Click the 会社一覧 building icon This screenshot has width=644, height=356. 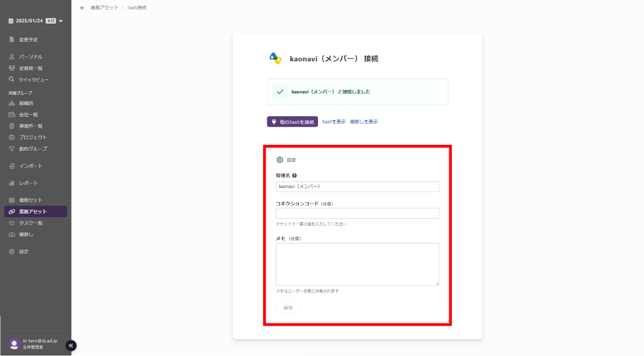point(12,115)
